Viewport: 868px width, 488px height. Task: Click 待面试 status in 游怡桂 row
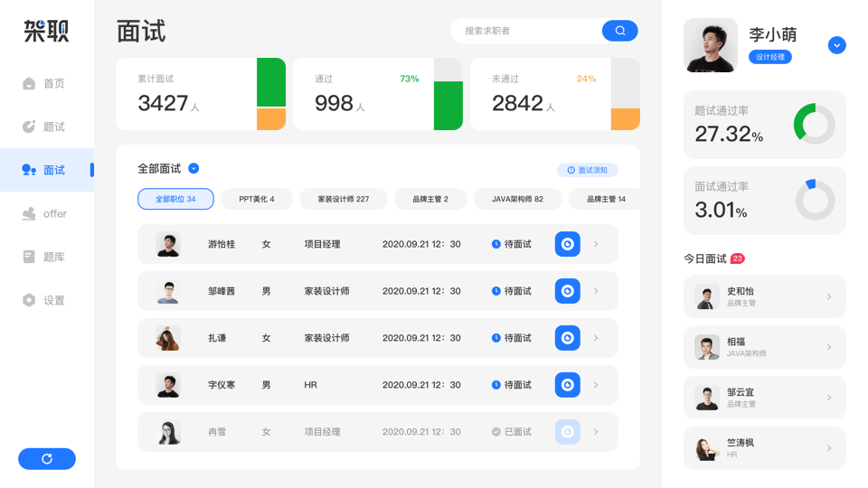click(512, 244)
